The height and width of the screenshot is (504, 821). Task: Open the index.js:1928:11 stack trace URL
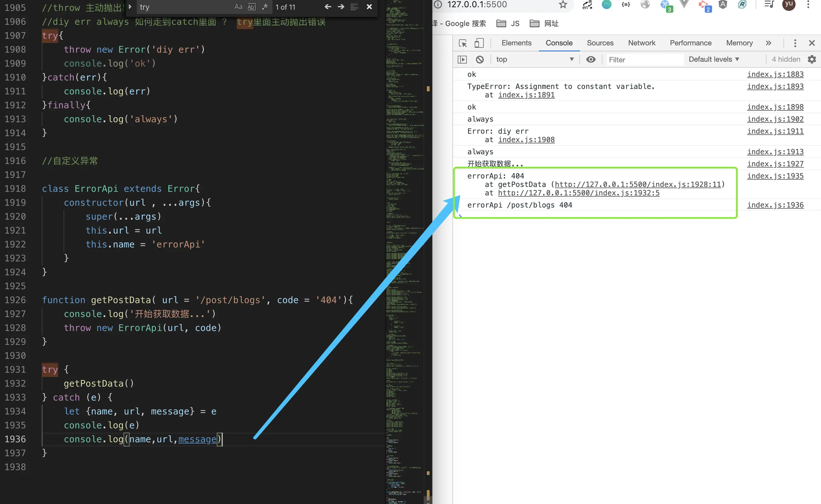tap(638, 184)
